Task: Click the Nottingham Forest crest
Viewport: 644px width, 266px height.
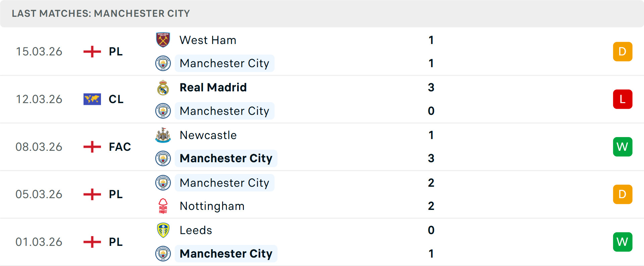Action: (163, 206)
